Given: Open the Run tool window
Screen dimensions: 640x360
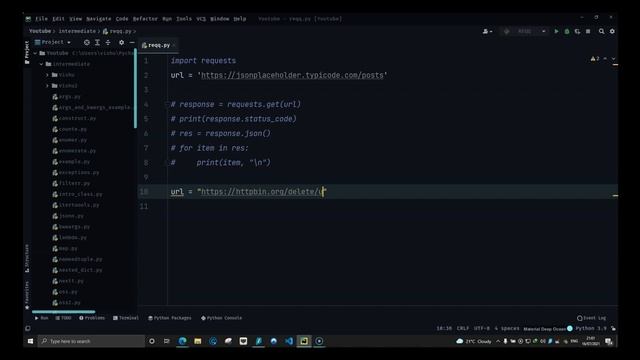Looking at the screenshot, I should point(42,318).
